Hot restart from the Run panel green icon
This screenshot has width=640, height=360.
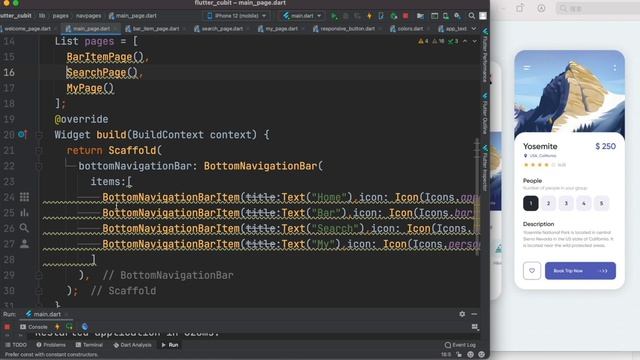(69, 327)
